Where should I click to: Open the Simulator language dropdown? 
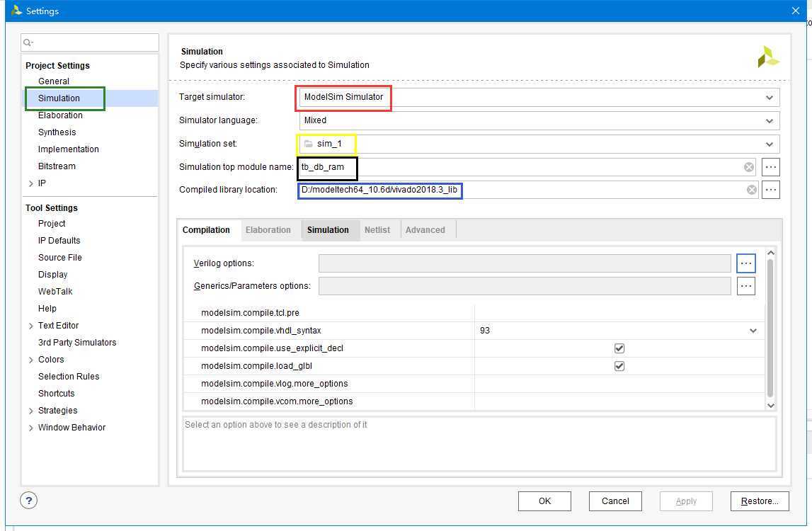click(x=769, y=120)
